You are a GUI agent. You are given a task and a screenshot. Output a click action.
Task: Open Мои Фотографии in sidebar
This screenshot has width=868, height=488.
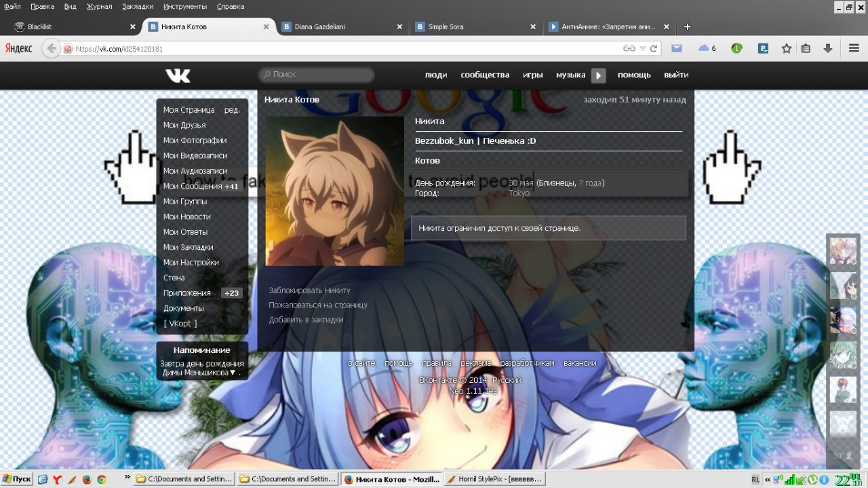[x=195, y=140]
